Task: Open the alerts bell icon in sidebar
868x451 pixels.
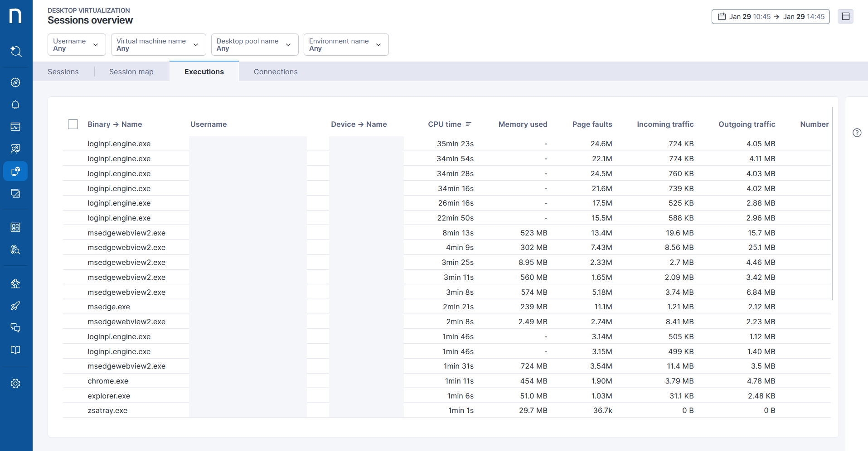Action: pos(15,105)
